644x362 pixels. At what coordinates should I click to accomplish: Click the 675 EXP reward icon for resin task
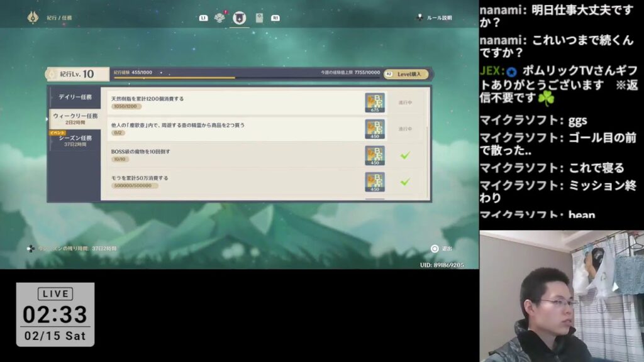pos(375,102)
